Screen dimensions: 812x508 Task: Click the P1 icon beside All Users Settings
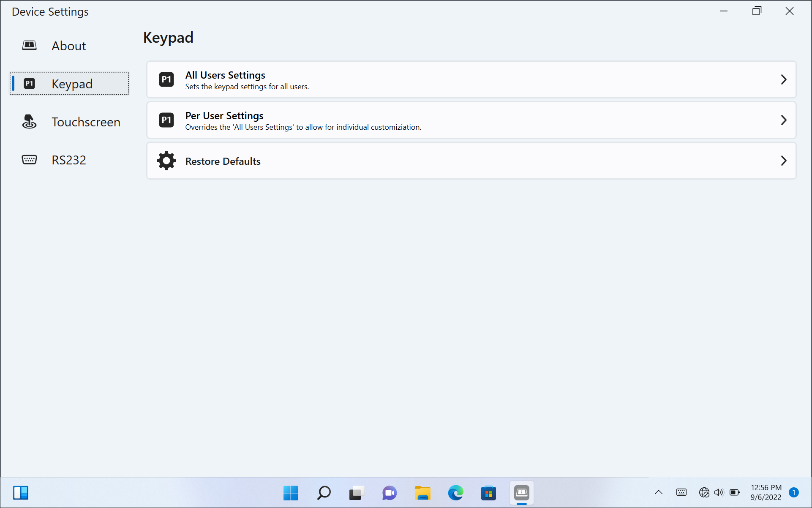pos(166,79)
